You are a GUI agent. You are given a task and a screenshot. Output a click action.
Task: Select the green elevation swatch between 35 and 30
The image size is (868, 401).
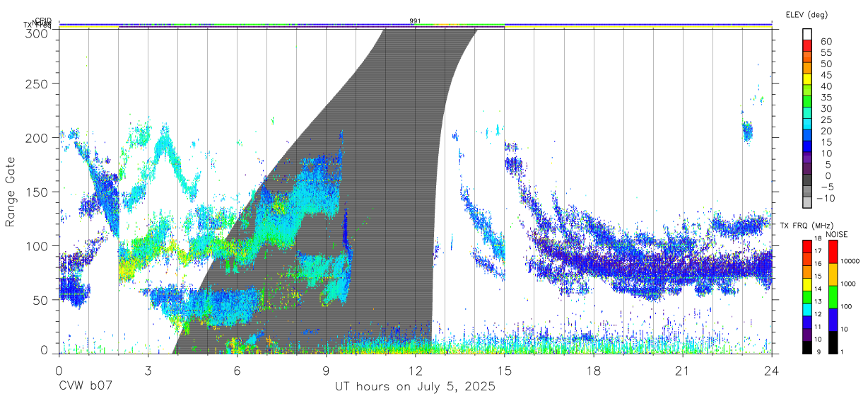tap(808, 102)
